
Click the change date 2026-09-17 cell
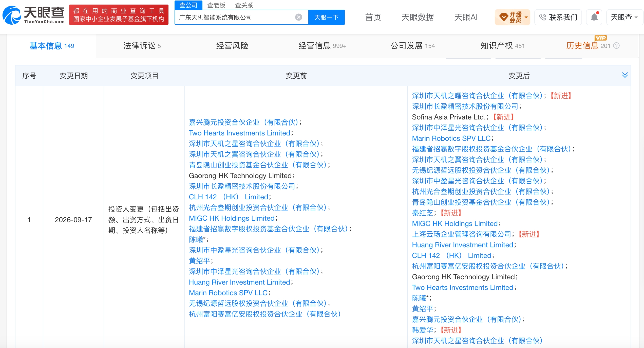click(73, 220)
